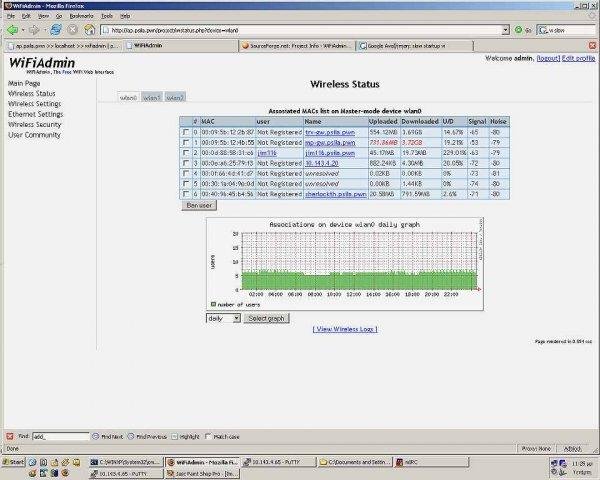Open the C:\Documents and Settings folder taskbar item

(355, 462)
